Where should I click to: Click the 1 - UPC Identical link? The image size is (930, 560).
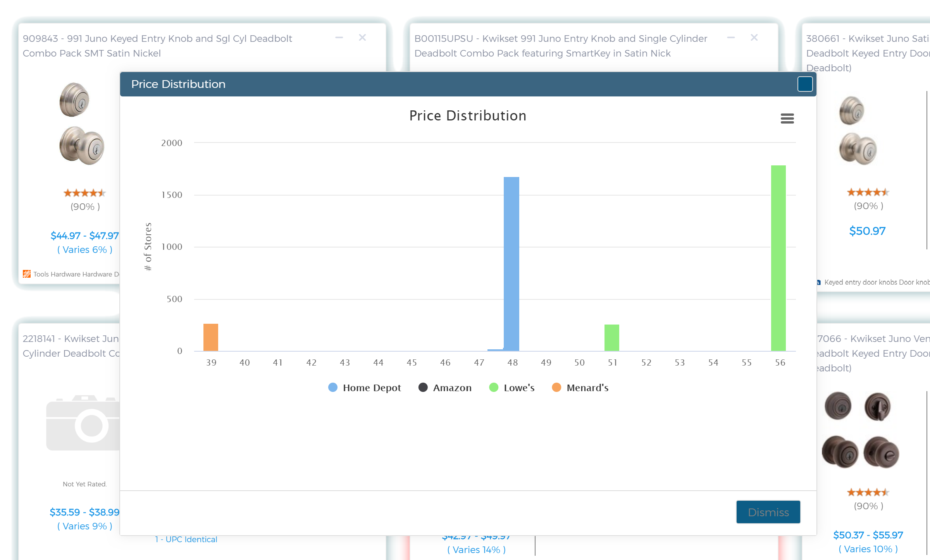click(186, 539)
